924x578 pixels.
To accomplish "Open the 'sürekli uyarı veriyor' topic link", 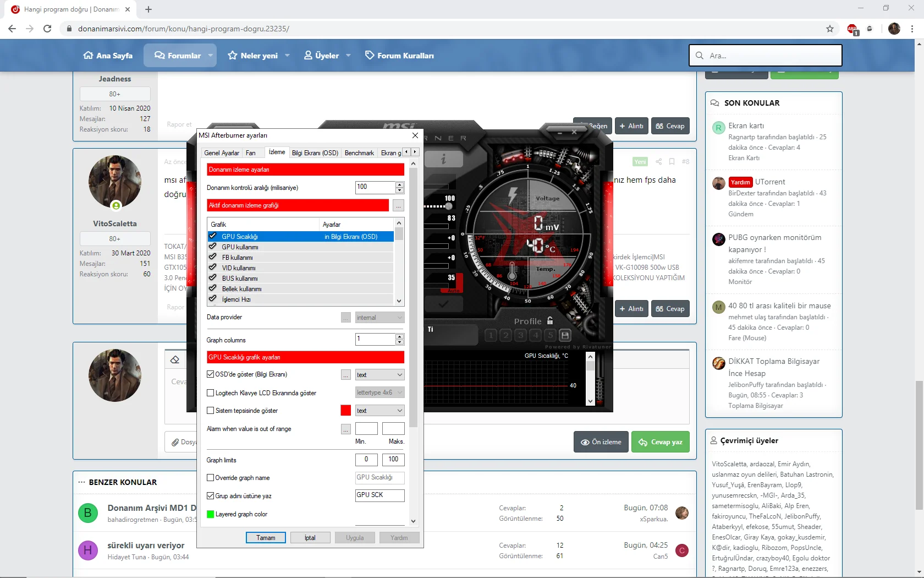I will pyautogui.click(x=146, y=546).
